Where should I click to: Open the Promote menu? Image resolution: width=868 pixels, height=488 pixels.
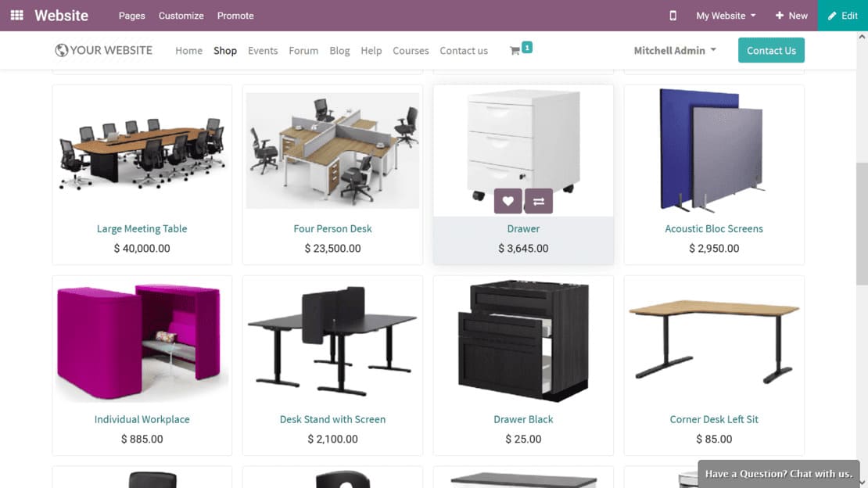(x=235, y=16)
